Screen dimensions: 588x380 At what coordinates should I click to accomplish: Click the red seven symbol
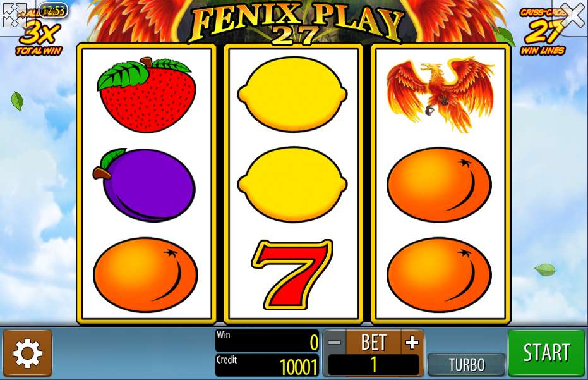[x=292, y=274]
